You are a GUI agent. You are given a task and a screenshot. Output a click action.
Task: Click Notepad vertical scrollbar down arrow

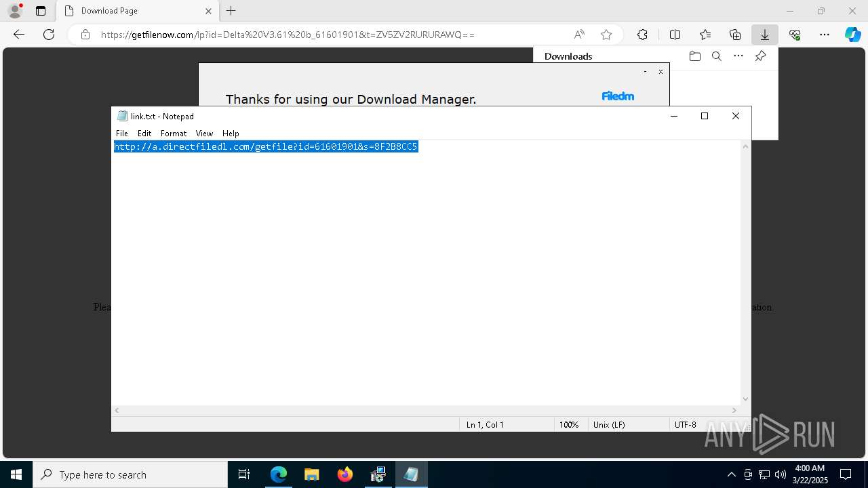click(x=746, y=399)
